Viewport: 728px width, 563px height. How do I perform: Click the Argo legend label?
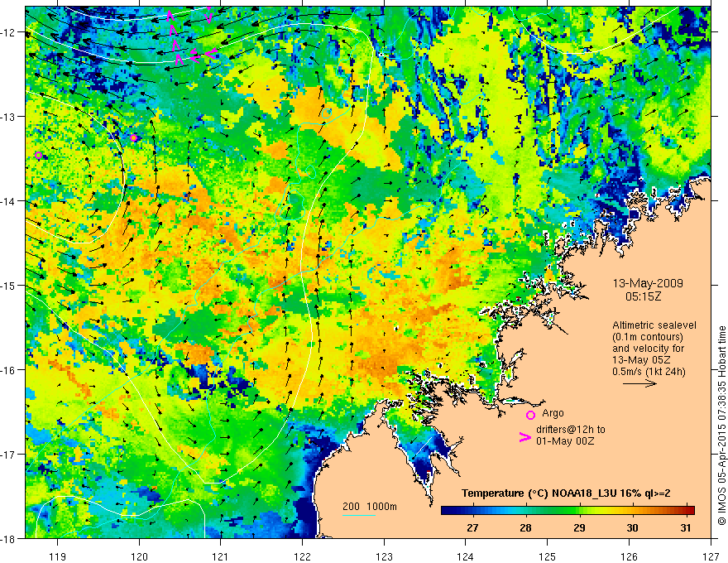(553, 413)
